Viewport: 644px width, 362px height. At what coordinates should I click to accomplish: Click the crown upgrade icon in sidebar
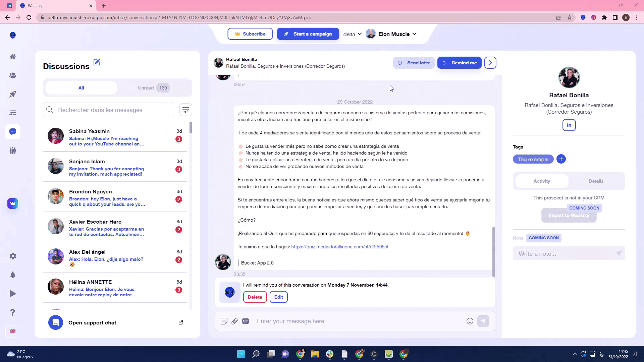click(13, 203)
